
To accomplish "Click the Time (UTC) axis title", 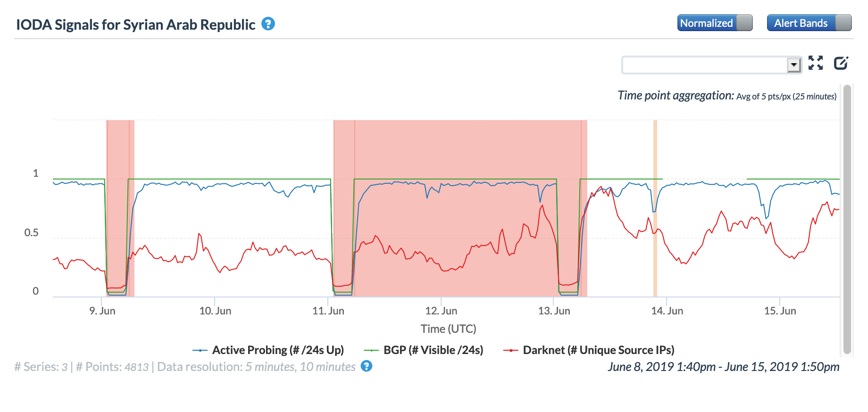I will [x=448, y=329].
